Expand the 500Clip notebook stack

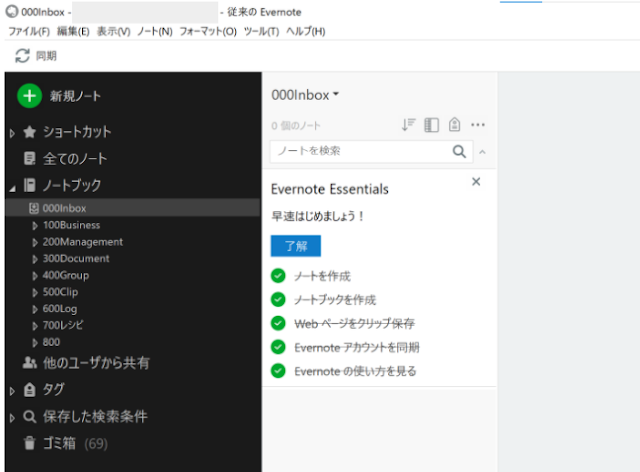35,293
